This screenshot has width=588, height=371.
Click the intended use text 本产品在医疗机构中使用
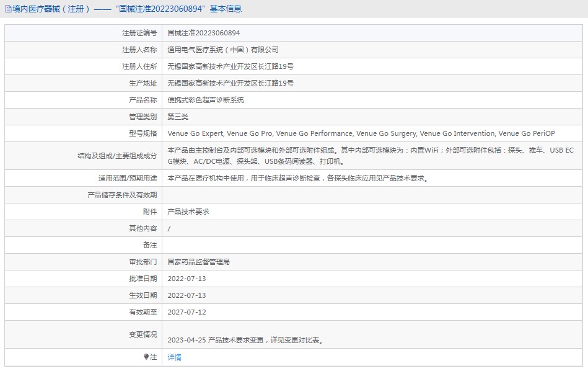pos(298,178)
